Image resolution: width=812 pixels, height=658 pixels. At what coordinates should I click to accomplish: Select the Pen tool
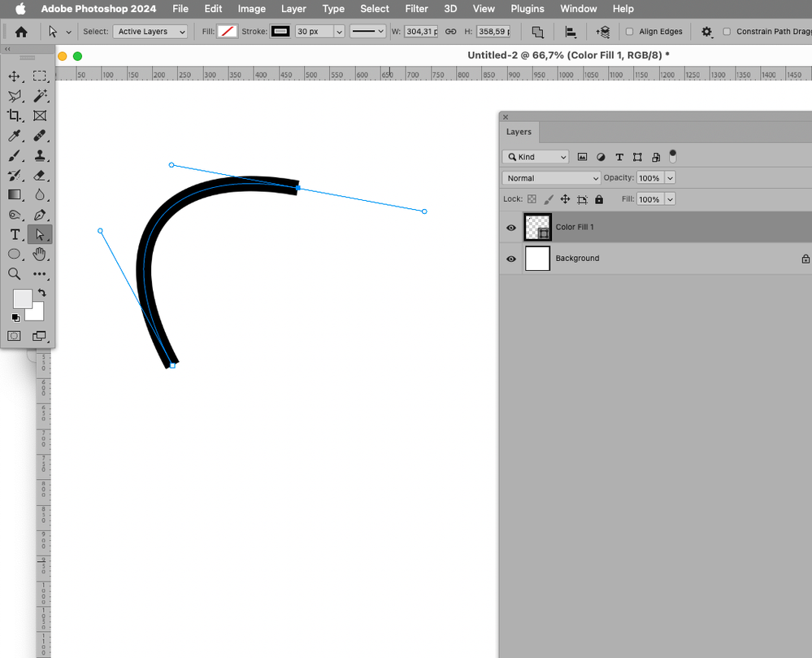40,215
